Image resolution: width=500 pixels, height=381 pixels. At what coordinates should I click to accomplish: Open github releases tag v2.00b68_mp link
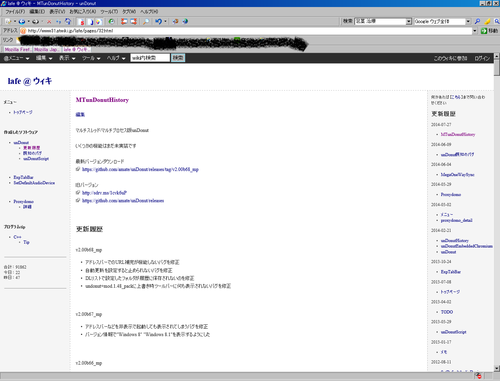140,169
